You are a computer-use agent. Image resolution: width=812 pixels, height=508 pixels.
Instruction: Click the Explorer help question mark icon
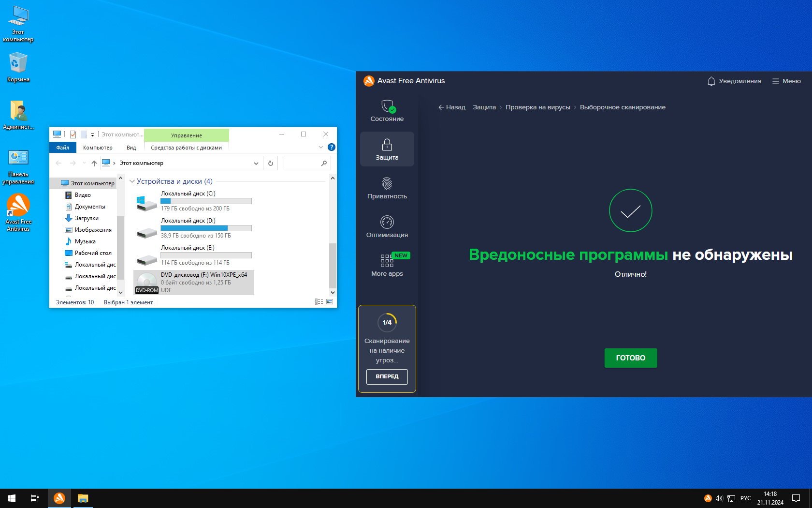332,147
